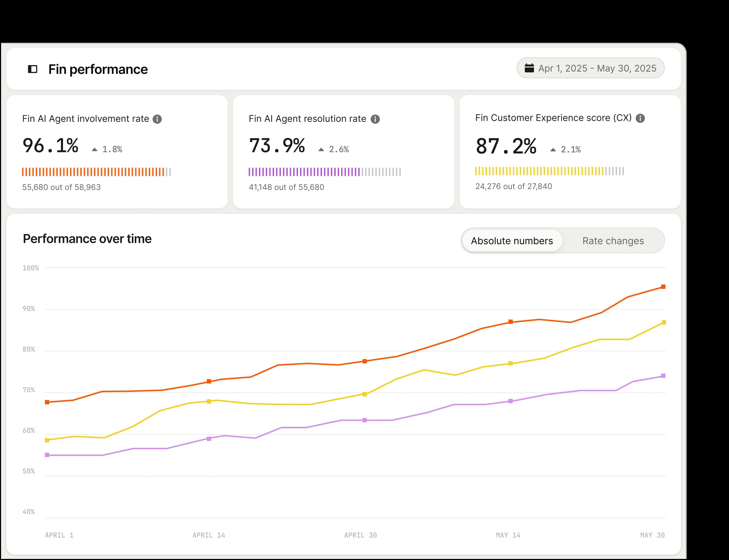
Task: Click the orange line marker at April 14
Action: pyautogui.click(x=209, y=381)
